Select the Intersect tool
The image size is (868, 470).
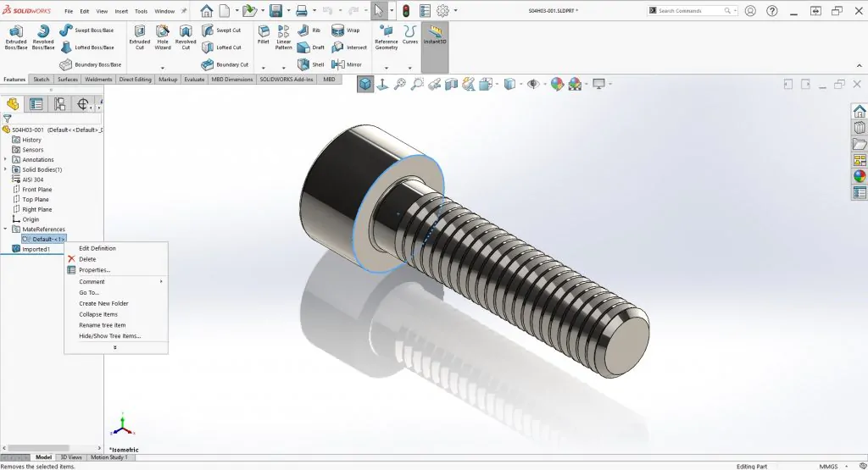coord(349,47)
